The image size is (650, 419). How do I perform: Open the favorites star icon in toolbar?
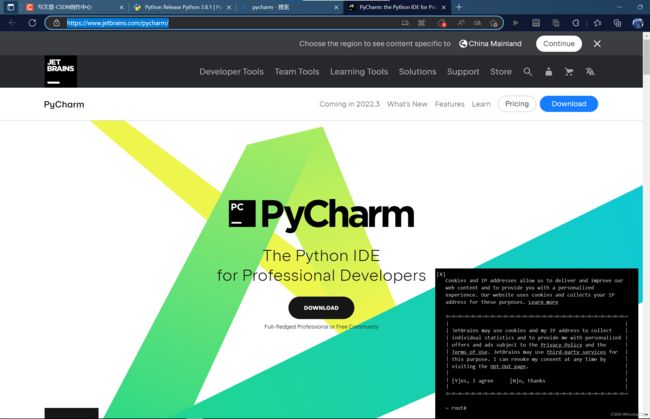tap(597, 23)
